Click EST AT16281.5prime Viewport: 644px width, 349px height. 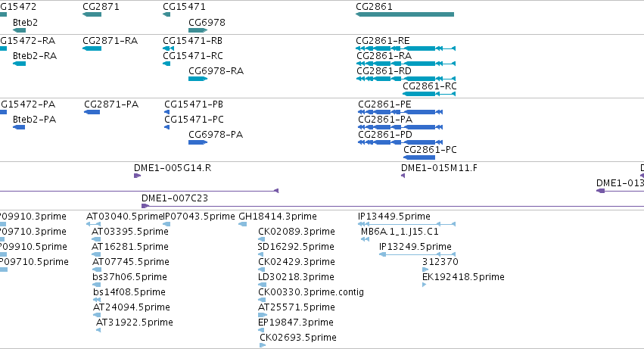click(x=130, y=247)
